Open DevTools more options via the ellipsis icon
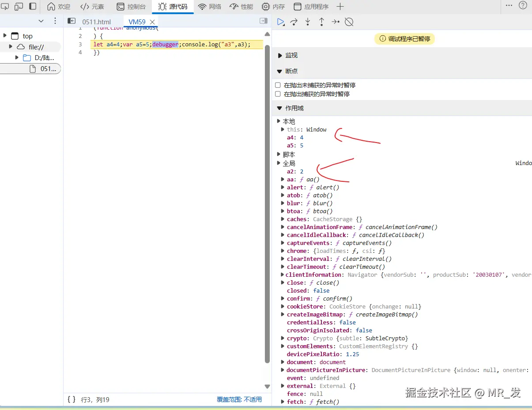This screenshot has height=410, width=532. 509,5
